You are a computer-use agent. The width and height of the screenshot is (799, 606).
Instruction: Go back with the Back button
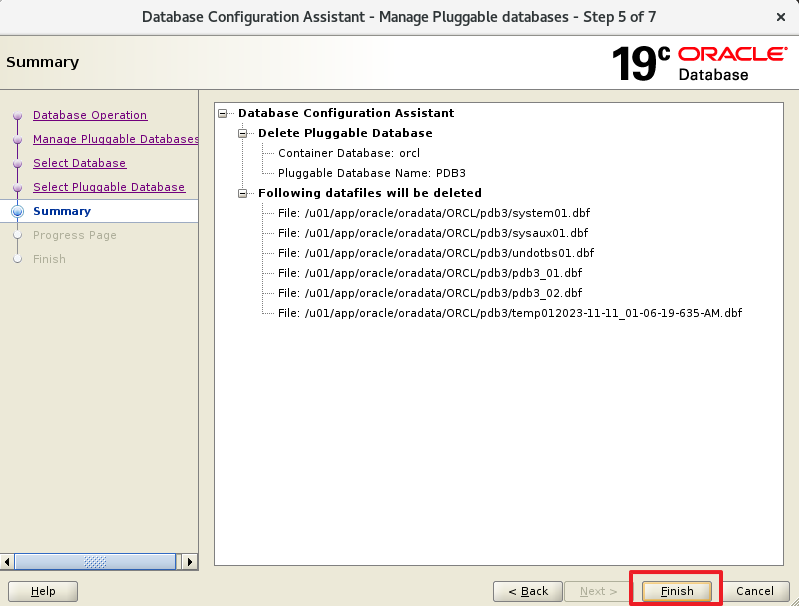click(528, 591)
